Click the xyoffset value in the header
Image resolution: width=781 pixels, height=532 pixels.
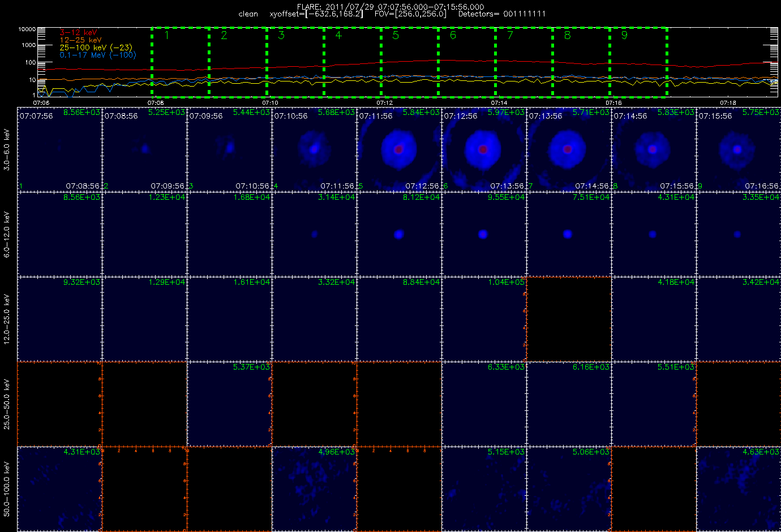click(x=316, y=14)
